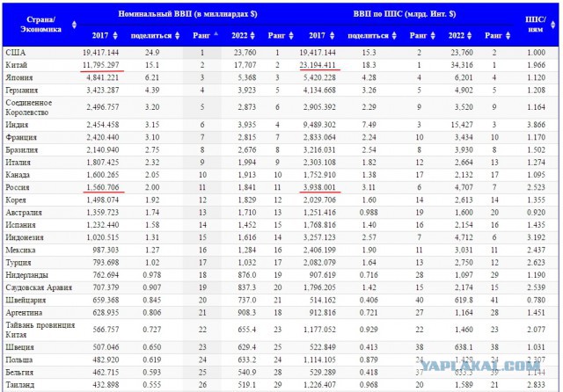The width and height of the screenshot is (563, 392).
Task: Click India's PPP value 9,489.302
Action: [x=319, y=125]
